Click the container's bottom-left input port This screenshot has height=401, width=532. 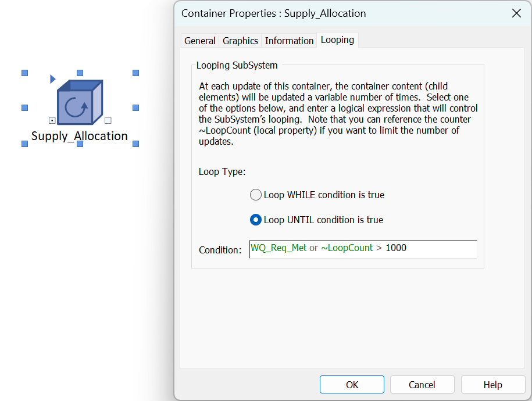pyautogui.click(x=52, y=120)
